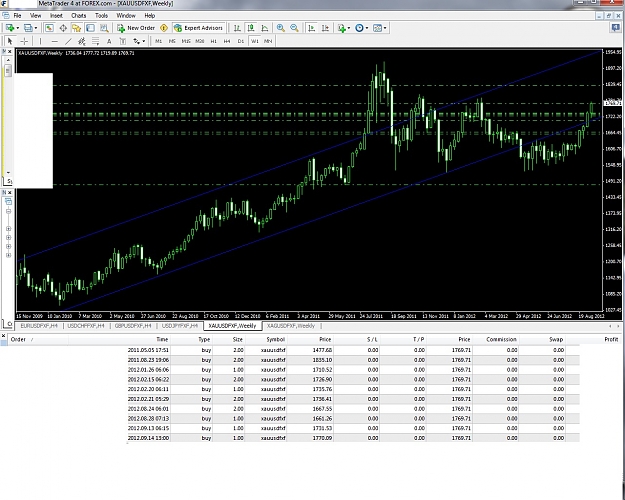Expand the first Navigator tree node

[8, 229]
